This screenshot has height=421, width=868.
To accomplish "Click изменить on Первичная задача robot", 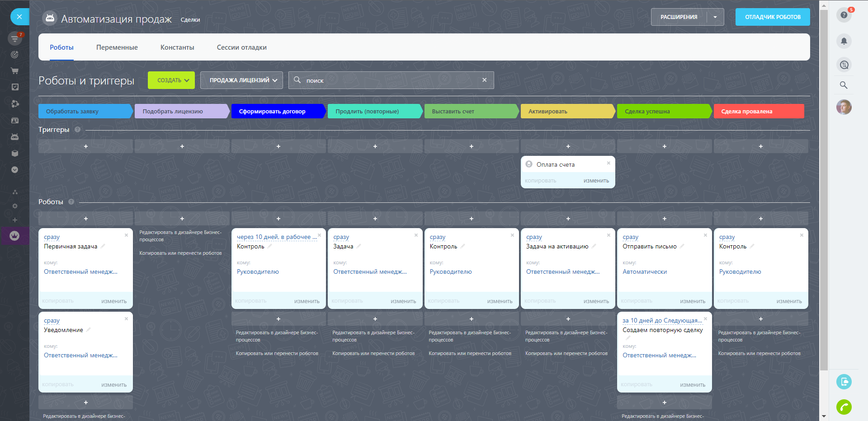I will click(x=114, y=301).
